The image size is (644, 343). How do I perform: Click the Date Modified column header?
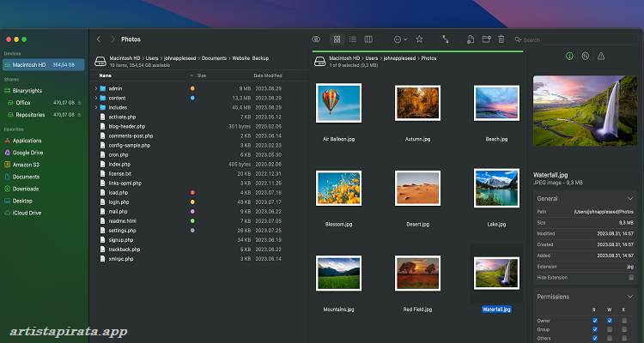point(267,75)
